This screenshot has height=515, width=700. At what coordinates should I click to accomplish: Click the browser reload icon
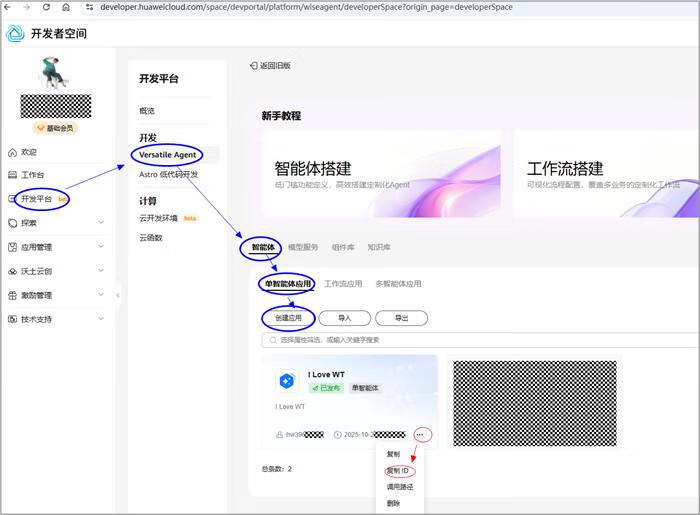pyautogui.click(x=46, y=7)
